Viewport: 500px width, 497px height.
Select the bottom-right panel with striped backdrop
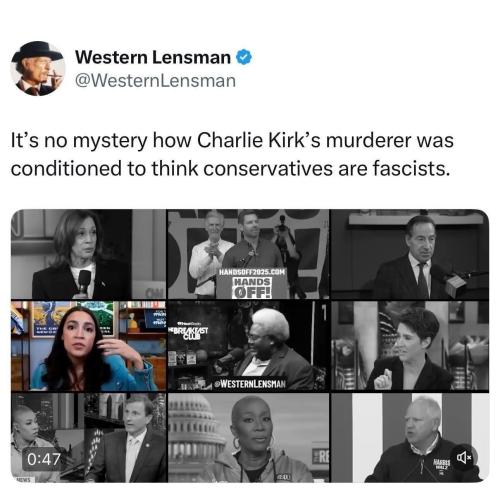pos(410,437)
